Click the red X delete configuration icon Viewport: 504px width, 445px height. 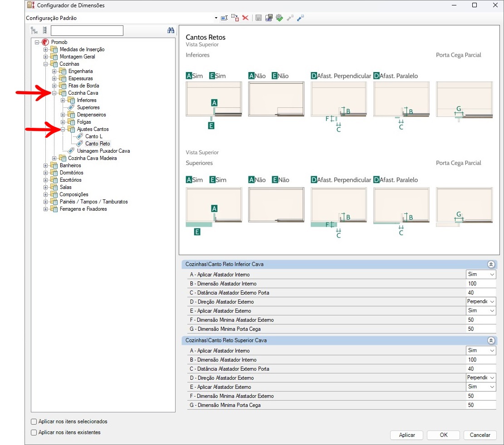[245, 18]
